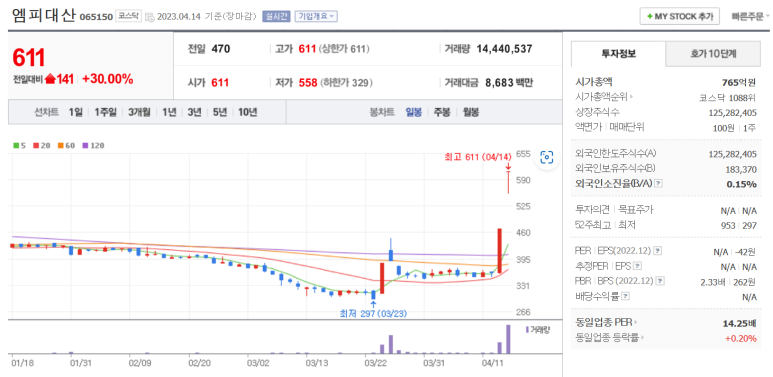
Task: Select the 3개월 line chart period
Action: point(139,112)
